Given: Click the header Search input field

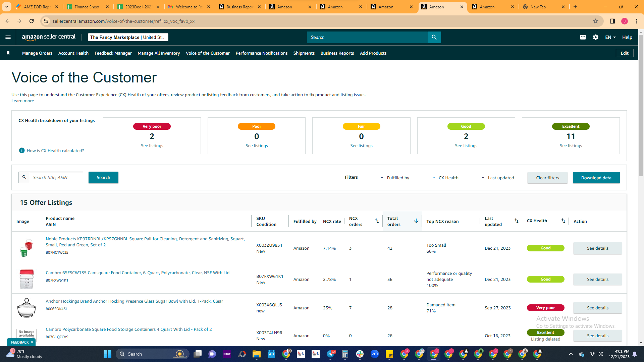Looking at the screenshot, I should tap(367, 37).
